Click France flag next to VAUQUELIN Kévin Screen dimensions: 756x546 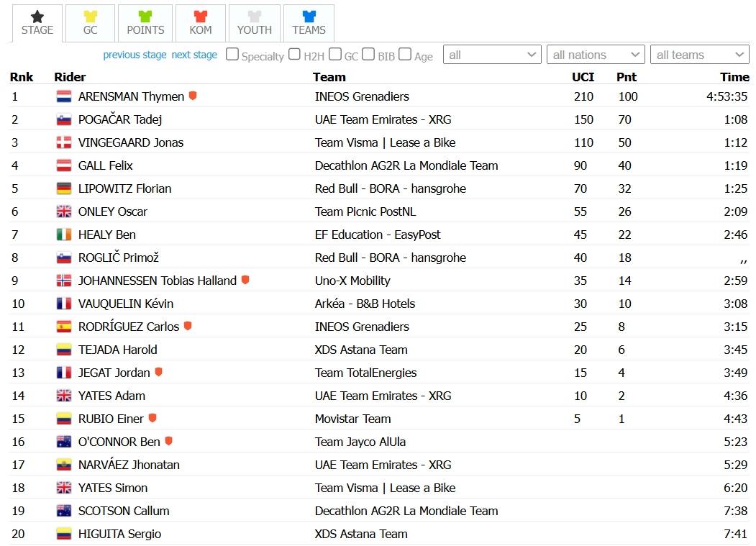[63, 304]
